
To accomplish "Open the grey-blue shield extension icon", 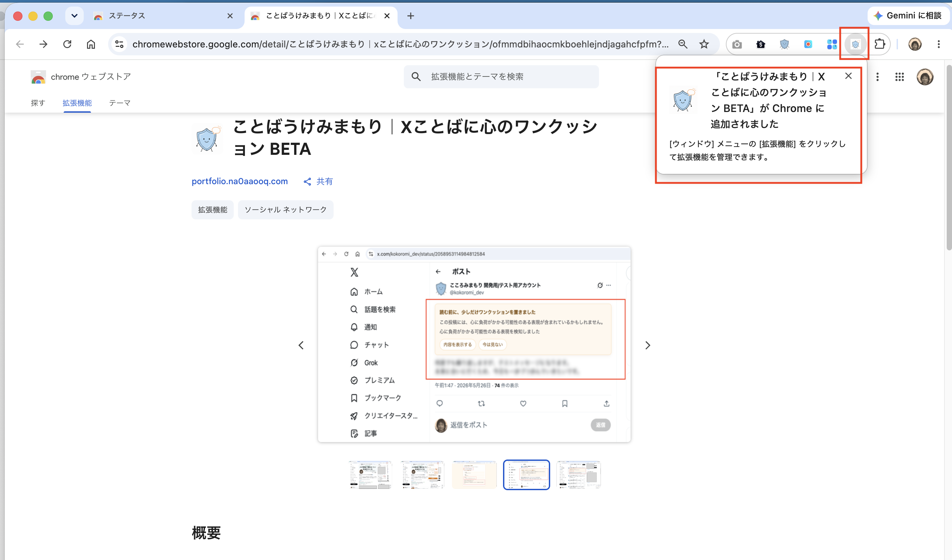I will pos(784,44).
